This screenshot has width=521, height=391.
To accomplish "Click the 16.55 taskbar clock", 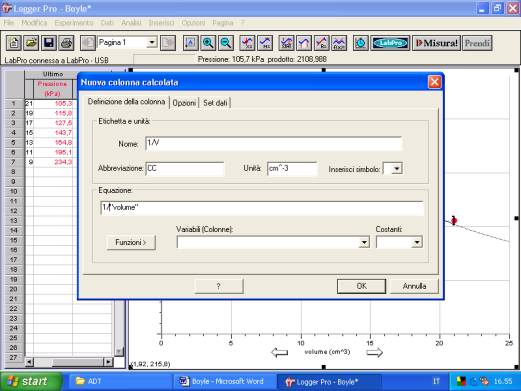I will 503,381.
